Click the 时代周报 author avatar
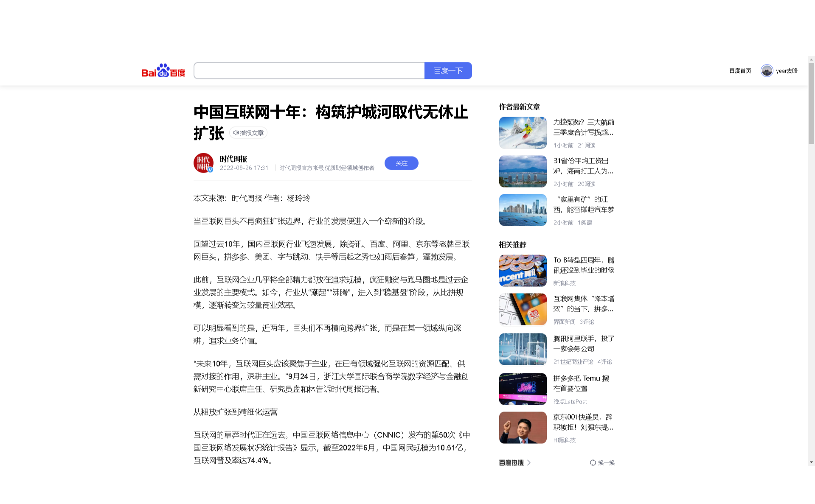815x504 pixels. tap(203, 163)
